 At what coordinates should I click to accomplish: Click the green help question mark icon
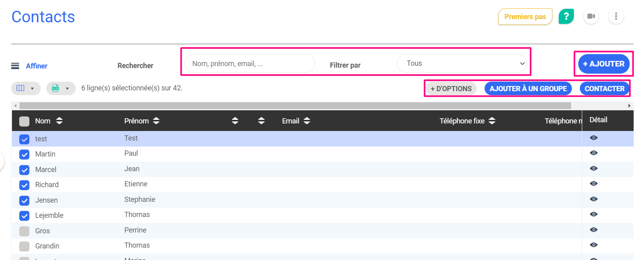[x=566, y=16]
